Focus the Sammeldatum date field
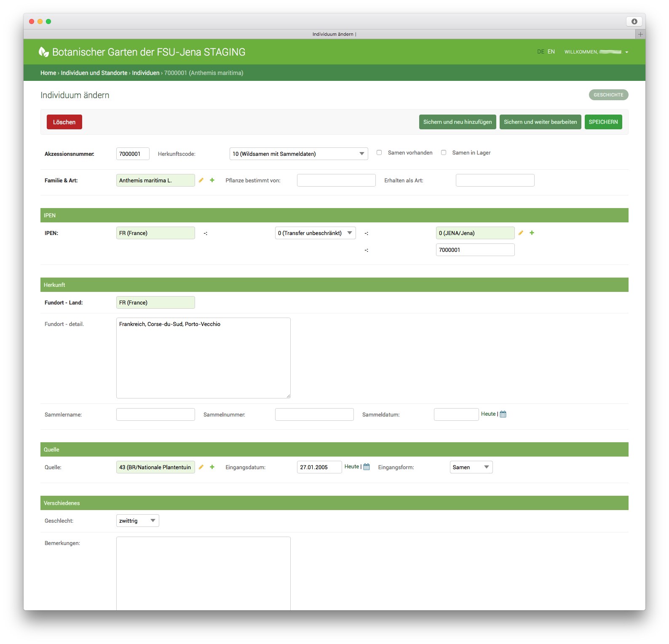 pyautogui.click(x=456, y=414)
